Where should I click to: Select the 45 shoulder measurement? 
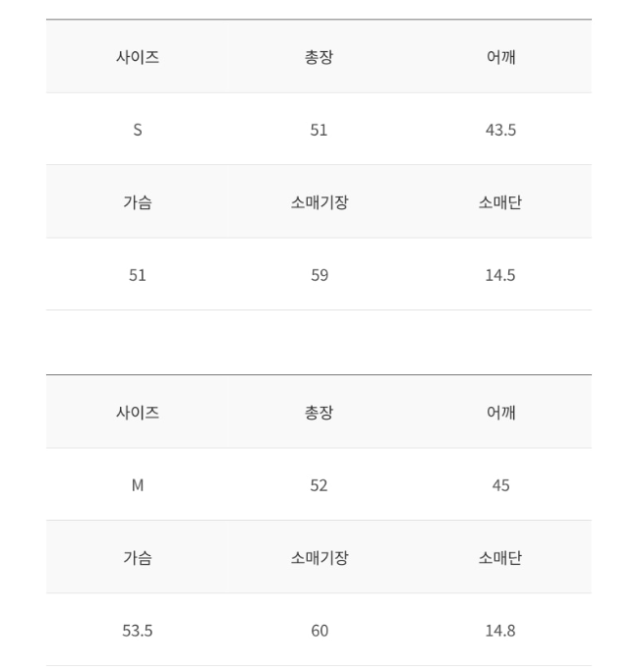[x=500, y=485]
